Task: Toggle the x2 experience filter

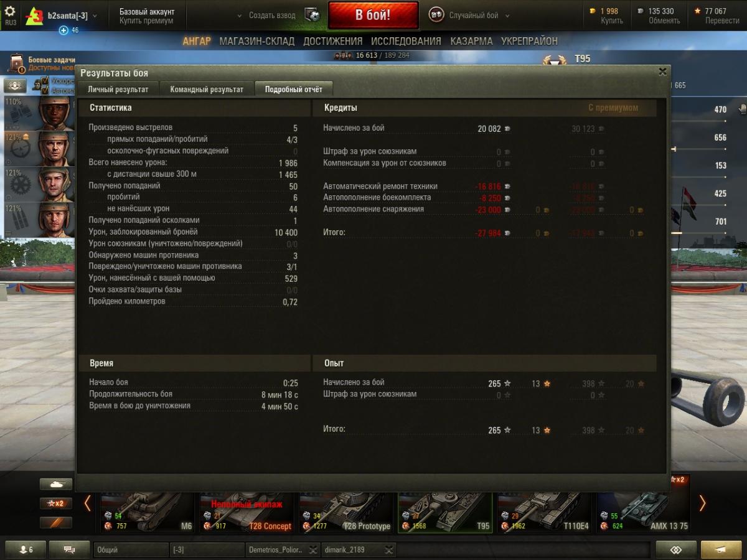Action: pos(56,503)
